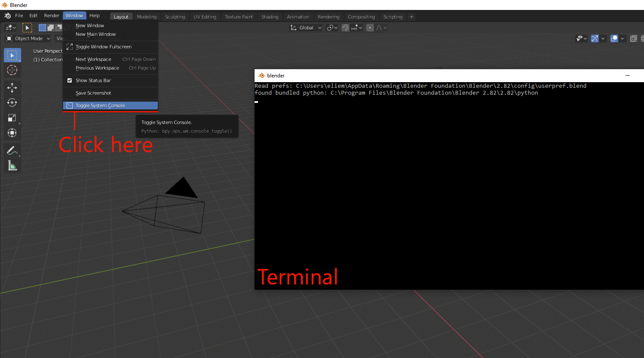
Task: Click the add workspace plus button
Action: 411,17
